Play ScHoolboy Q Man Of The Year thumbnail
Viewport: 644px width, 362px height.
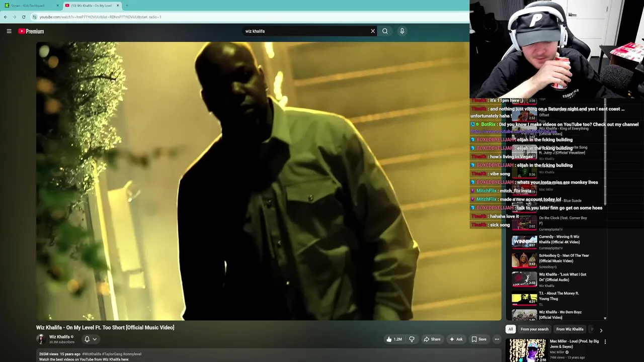pyautogui.click(x=524, y=260)
